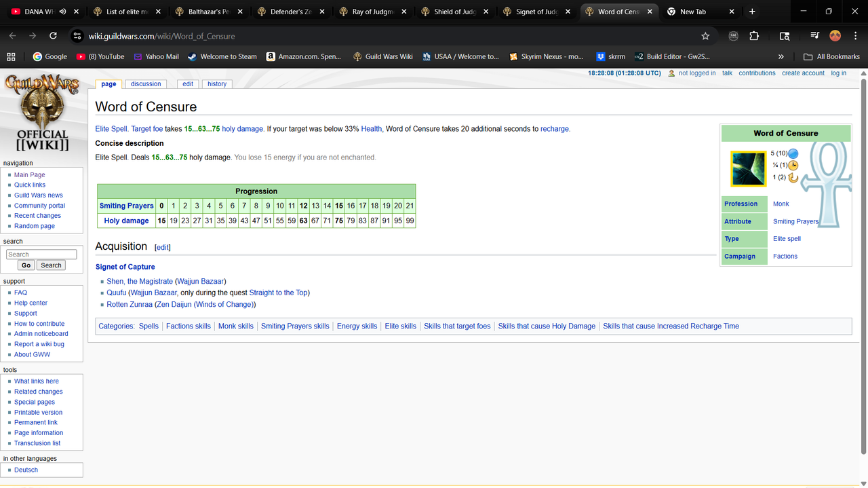Open the Deutsch language link
Image resolution: width=868 pixels, height=488 pixels.
(x=26, y=470)
